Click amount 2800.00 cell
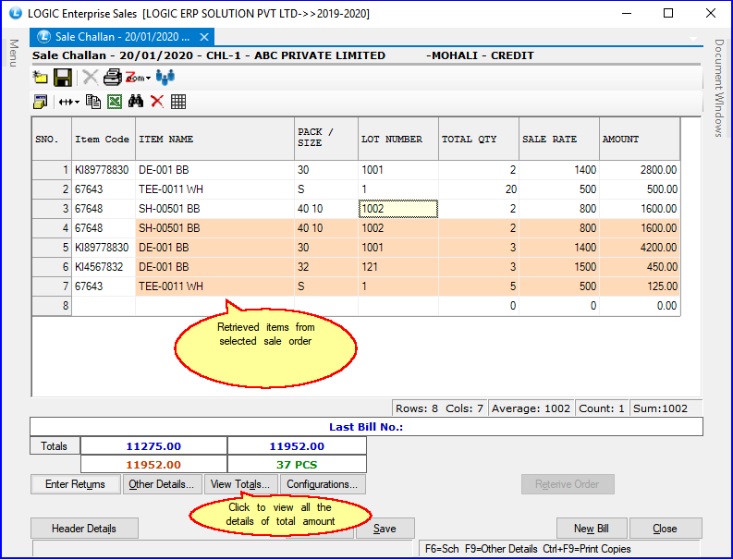This screenshot has height=560, width=733. click(640, 170)
